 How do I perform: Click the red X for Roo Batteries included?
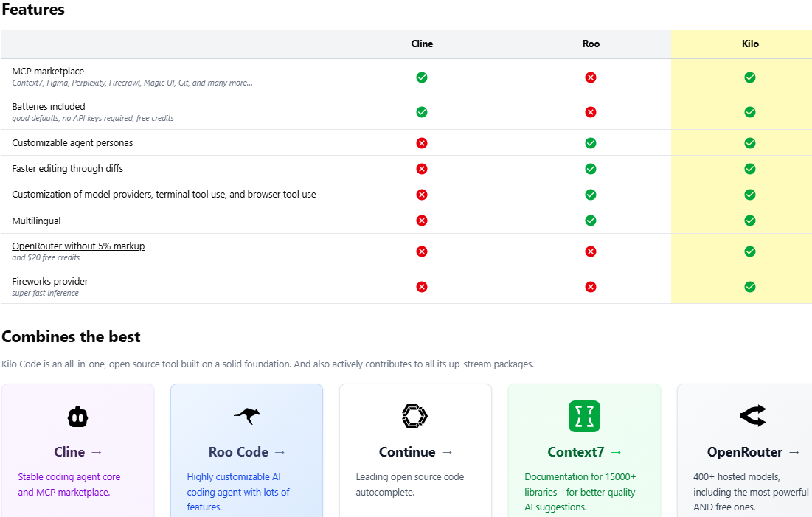[x=591, y=112]
